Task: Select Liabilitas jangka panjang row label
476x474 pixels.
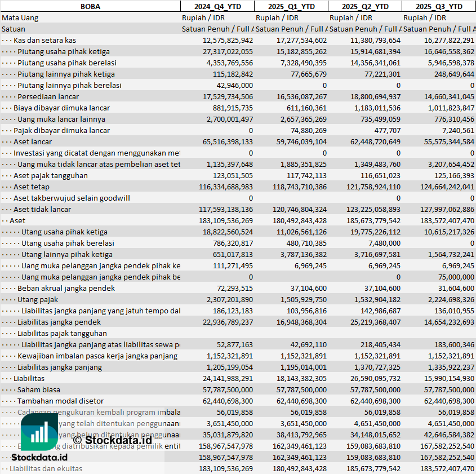Action: 60,366
